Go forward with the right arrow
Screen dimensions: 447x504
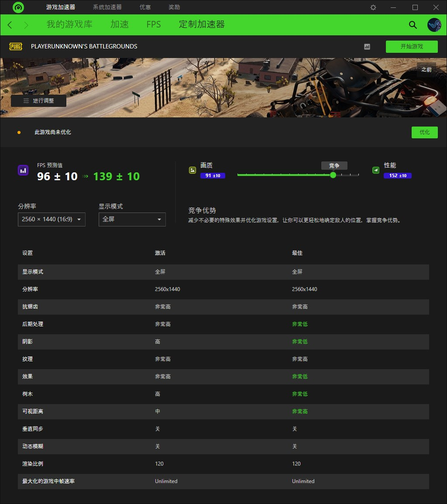[26, 25]
